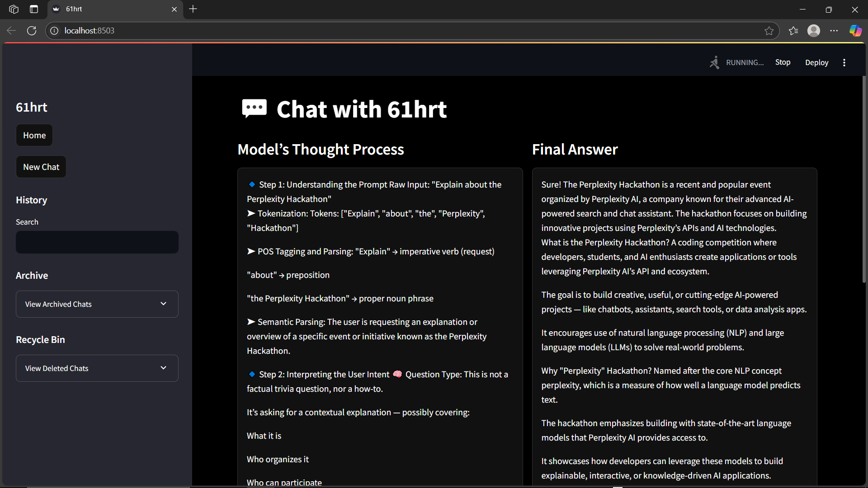Screen dimensions: 868x488
Task: Click the site information icon in address bar
Action: click(54, 31)
